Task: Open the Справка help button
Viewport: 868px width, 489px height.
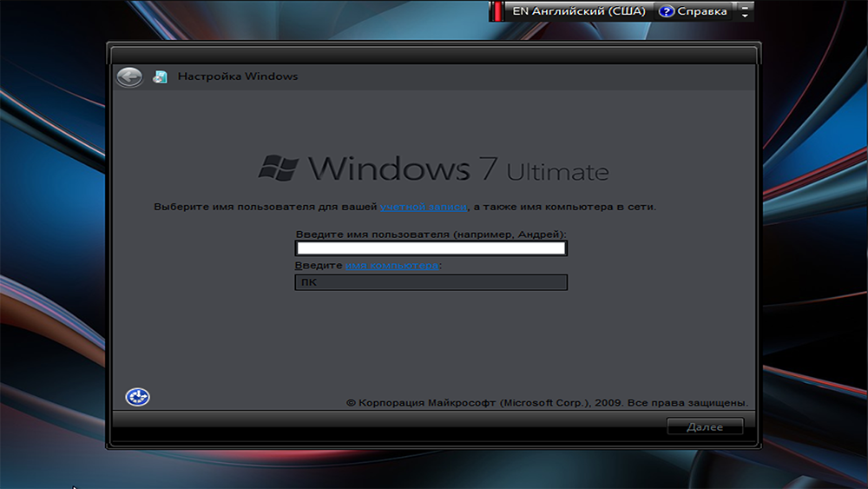Action: (x=693, y=11)
